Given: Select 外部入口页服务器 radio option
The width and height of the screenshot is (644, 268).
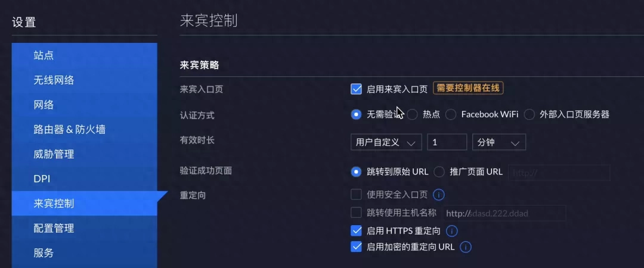Looking at the screenshot, I should [529, 114].
